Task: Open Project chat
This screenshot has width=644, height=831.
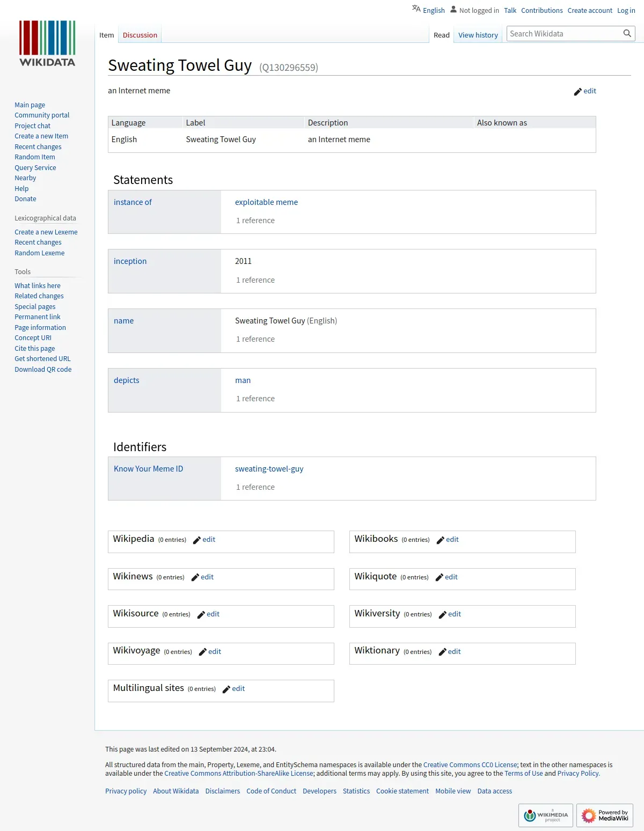Action: pyautogui.click(x=32, y=126)
